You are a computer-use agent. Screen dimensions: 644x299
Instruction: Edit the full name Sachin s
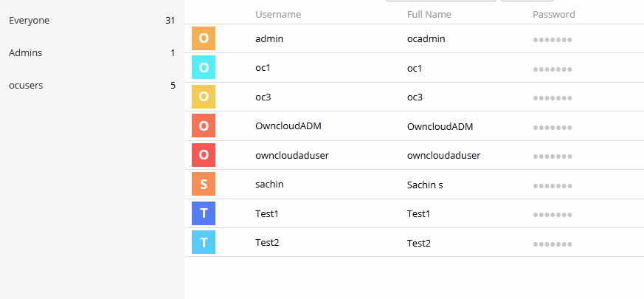tap(425, 185)
